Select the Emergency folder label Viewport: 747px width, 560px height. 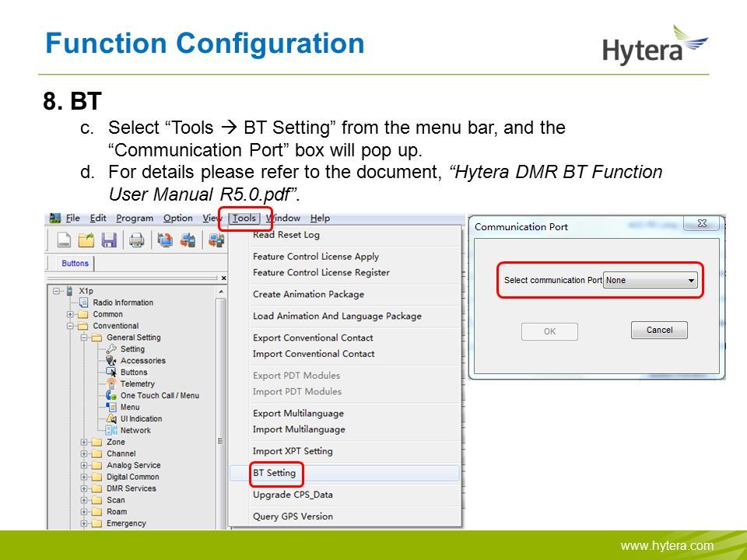point(126,523)
